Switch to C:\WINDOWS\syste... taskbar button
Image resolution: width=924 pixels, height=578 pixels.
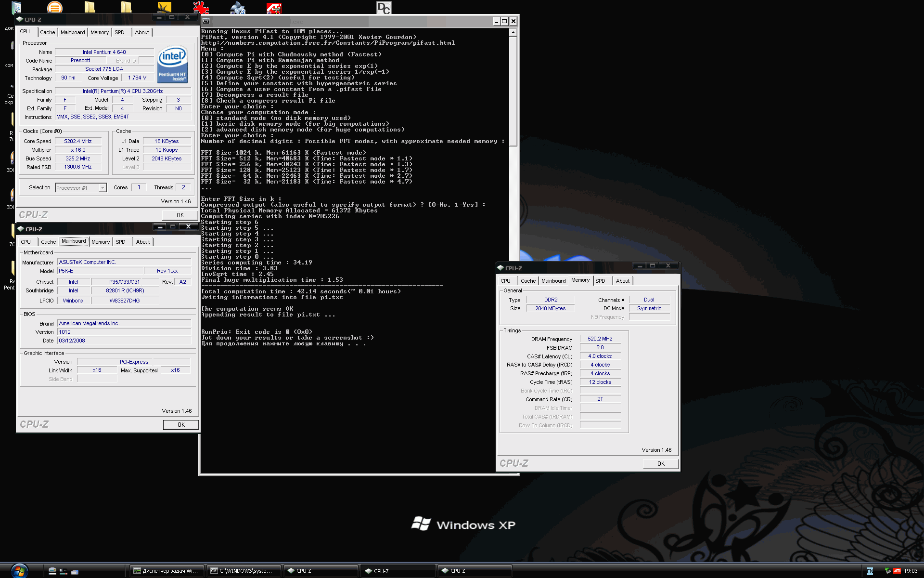coord(244,571)
